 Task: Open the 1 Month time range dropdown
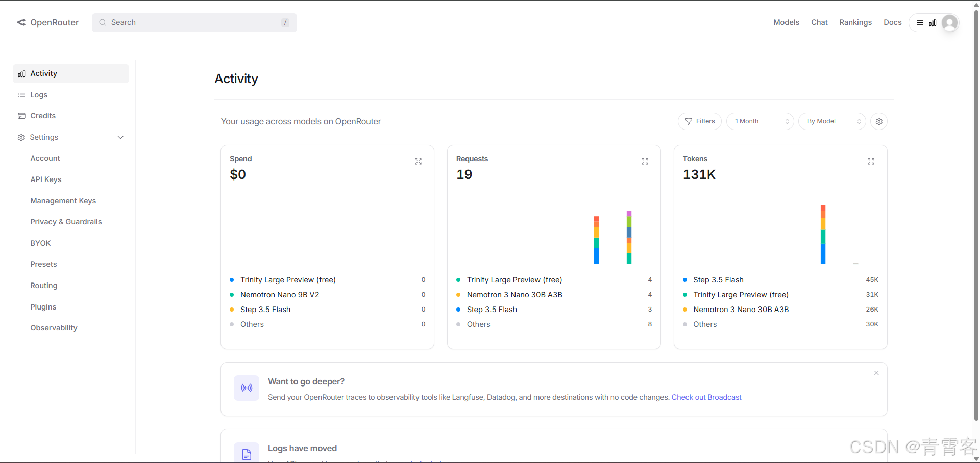click(x=760, y=121)
